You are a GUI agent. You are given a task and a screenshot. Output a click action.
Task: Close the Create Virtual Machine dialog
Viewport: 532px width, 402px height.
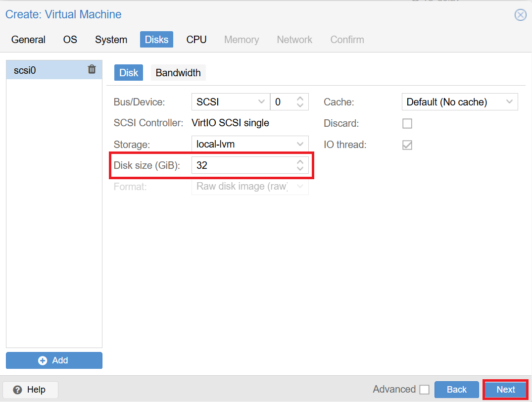coord(520,15)
